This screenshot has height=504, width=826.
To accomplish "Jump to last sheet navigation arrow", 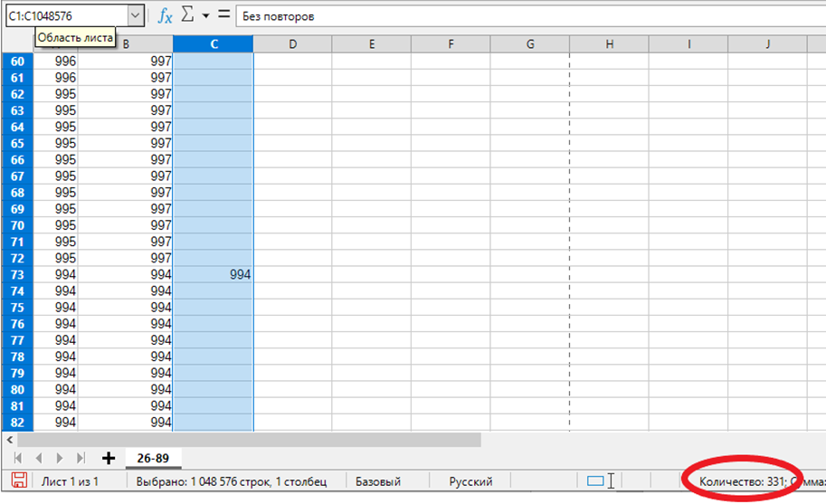I will [x=81, y=458].
